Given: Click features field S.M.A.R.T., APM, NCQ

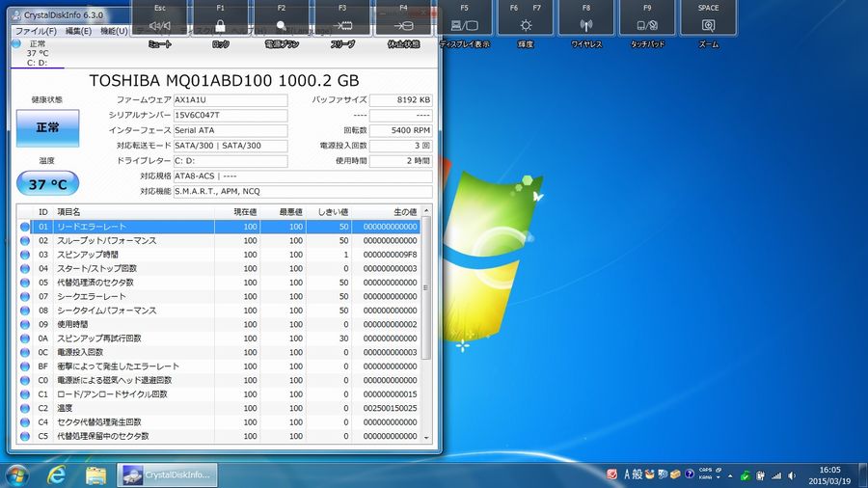Looking at the screenshot, I should [x=303, y=191].
